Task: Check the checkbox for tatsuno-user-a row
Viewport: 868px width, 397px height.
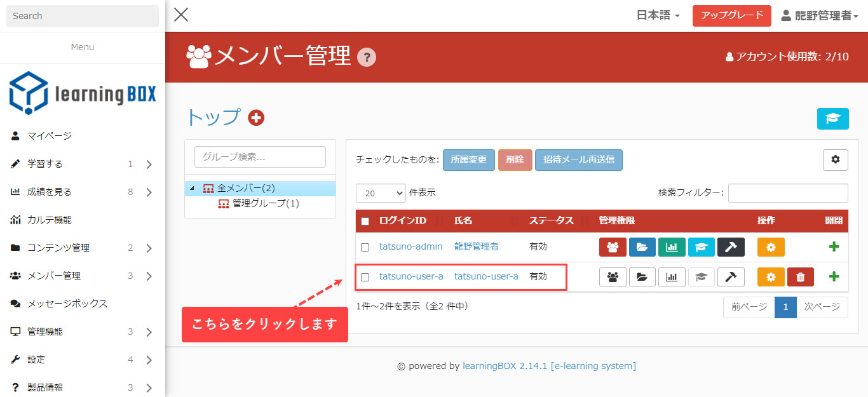Action: [365, 277]
